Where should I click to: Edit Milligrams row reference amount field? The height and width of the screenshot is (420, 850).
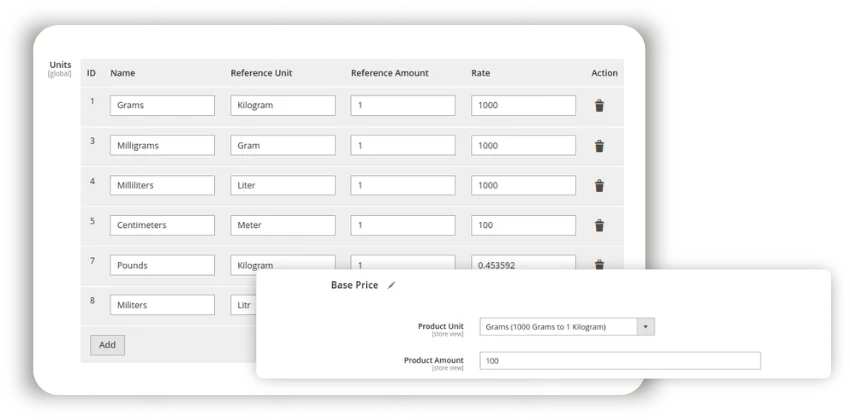click(403, 145)
